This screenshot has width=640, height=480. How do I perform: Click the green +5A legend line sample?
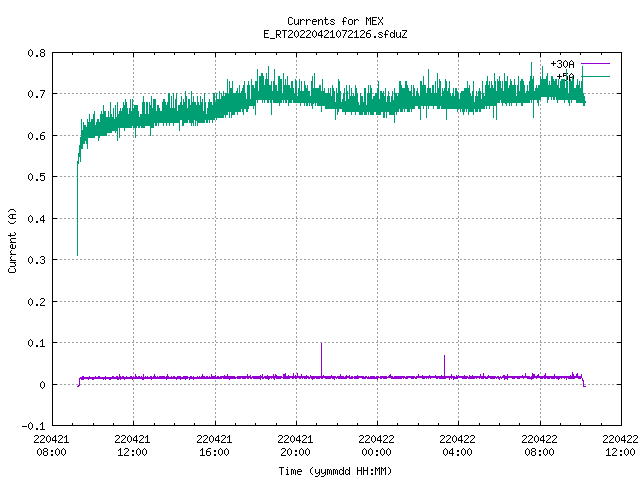tap(596, 76)
